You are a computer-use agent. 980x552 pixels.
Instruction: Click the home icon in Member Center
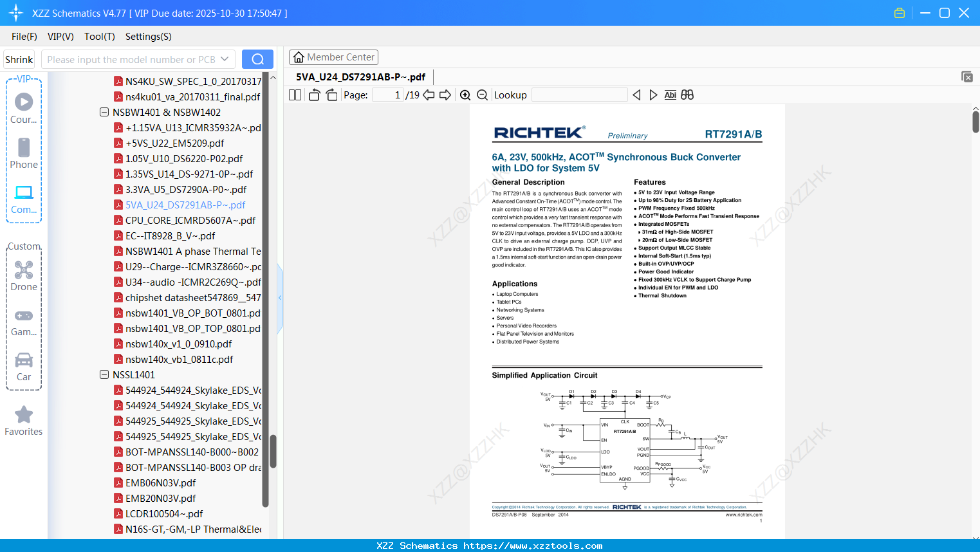pyautogui.click(x=299, y=57)
